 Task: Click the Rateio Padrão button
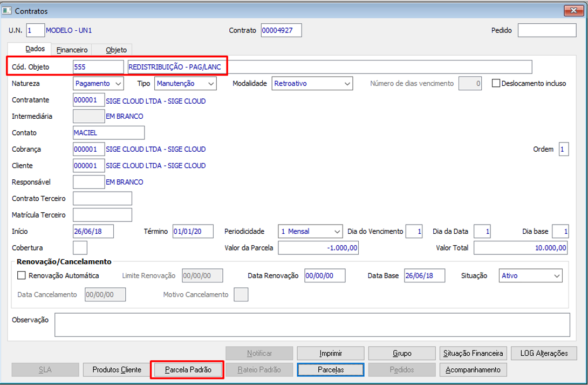click(x=259, y=370)
